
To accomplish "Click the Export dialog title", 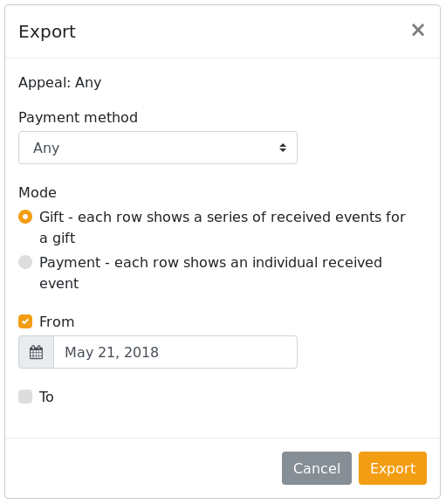I will tap(47, 31).
